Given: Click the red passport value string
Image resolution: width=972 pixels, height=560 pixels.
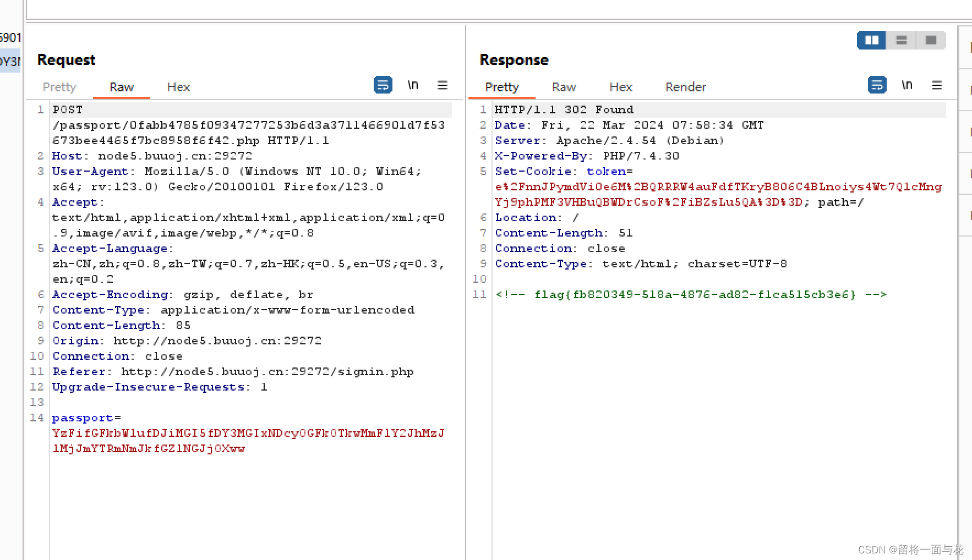Looking at the screenshot, I should [248, 441].
